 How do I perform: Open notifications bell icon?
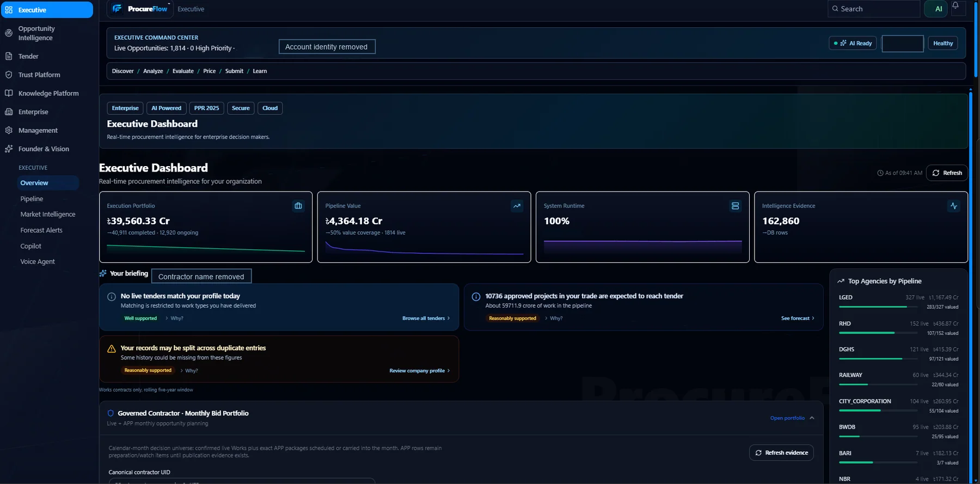[x=955, y=6]
